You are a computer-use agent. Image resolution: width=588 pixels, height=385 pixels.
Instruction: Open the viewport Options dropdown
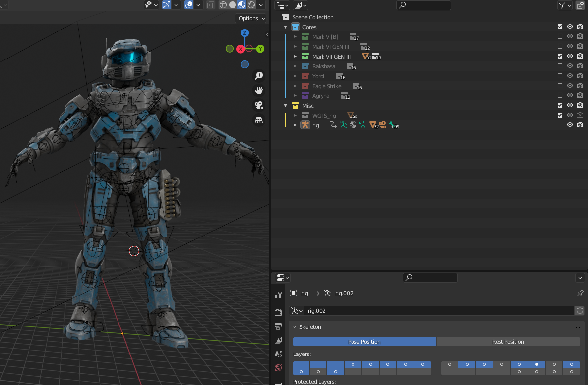(251, 18)
